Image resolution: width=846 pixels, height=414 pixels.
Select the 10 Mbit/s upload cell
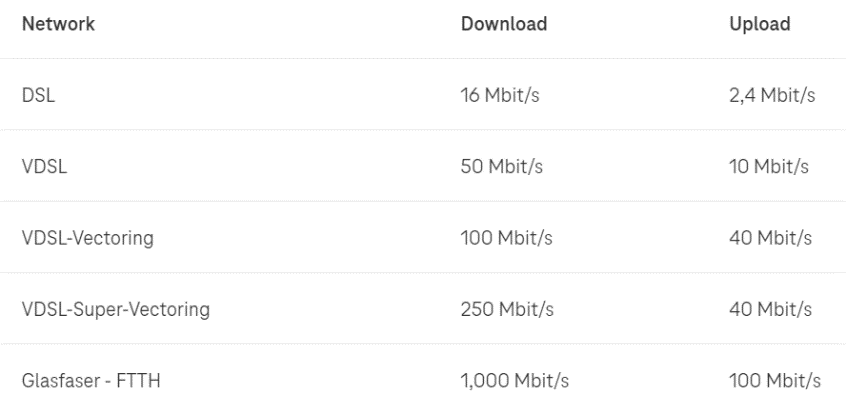(x=769, y=167)
